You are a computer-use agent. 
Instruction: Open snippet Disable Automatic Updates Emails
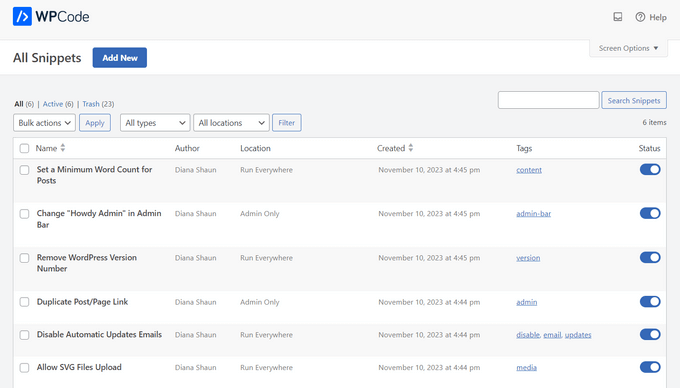99,335
